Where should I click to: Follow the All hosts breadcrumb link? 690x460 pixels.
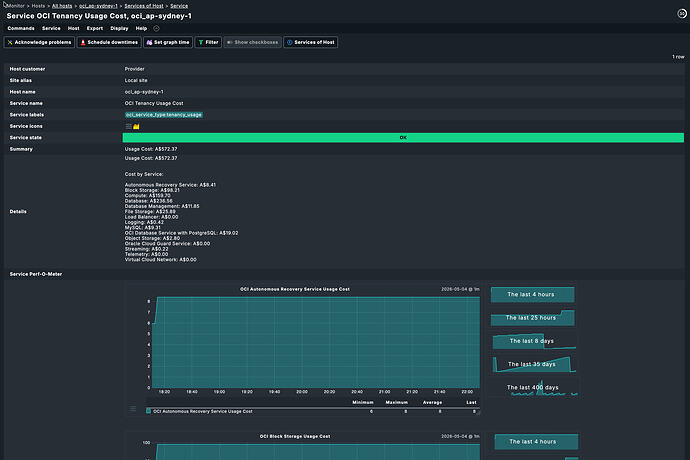[62, 6]
